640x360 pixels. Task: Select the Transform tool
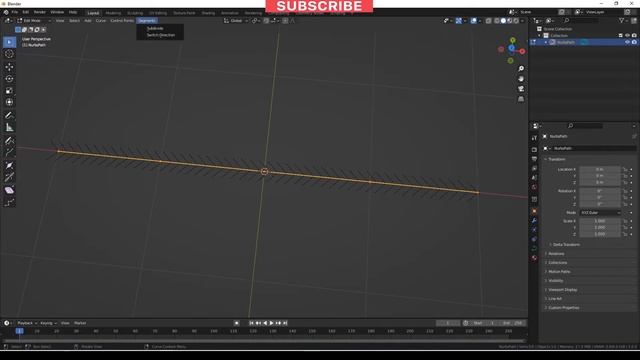click(9, 102)
